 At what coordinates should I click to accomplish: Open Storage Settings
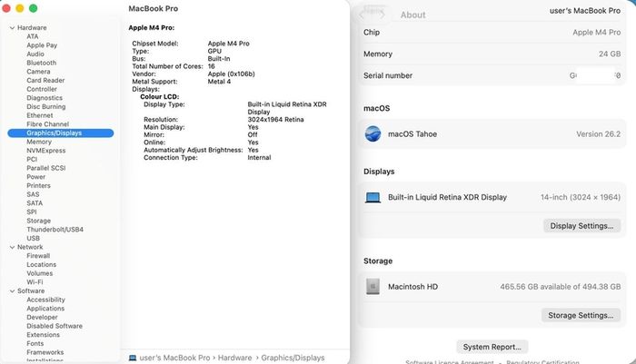point(581,315)
